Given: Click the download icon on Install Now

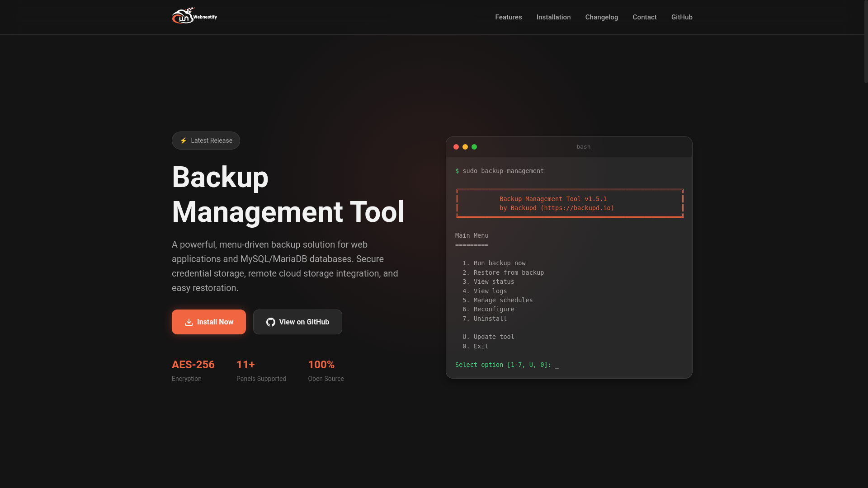Looking at the screenshot, I should pos(189,322).
